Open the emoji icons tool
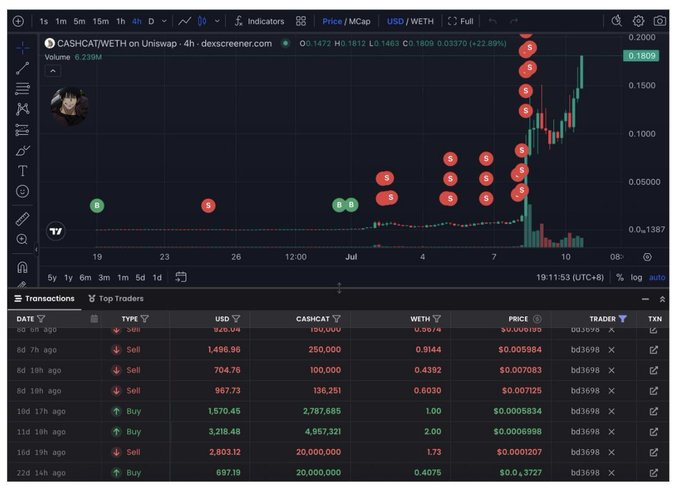This screenshot has width=680, height=490. (x=23, y=191)
